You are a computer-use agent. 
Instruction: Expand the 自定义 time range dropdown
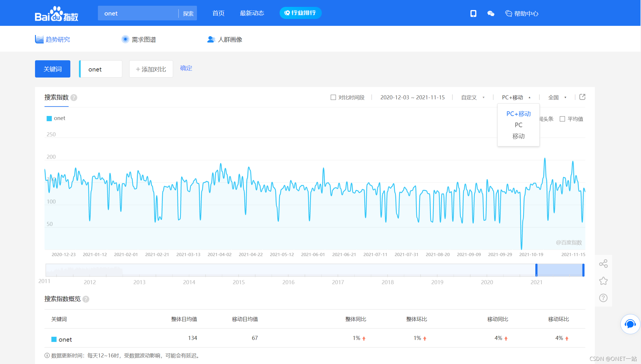pyautogui.click(x=473, y=98)
